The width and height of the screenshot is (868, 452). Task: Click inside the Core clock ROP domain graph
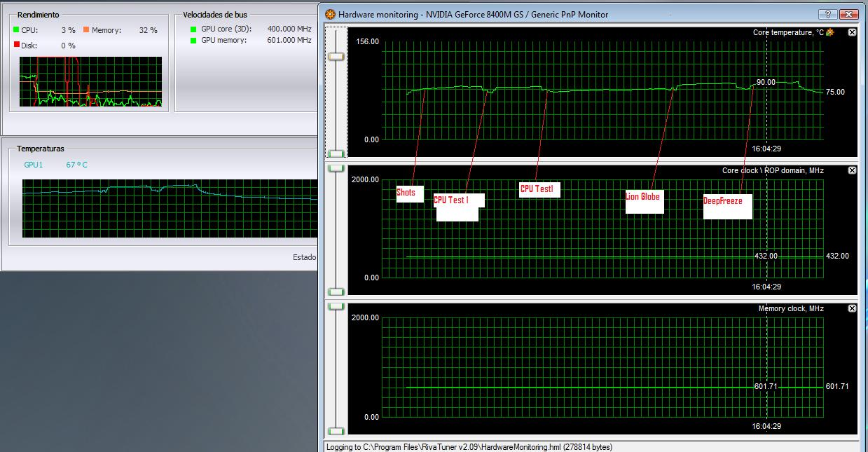pos(602,228)
